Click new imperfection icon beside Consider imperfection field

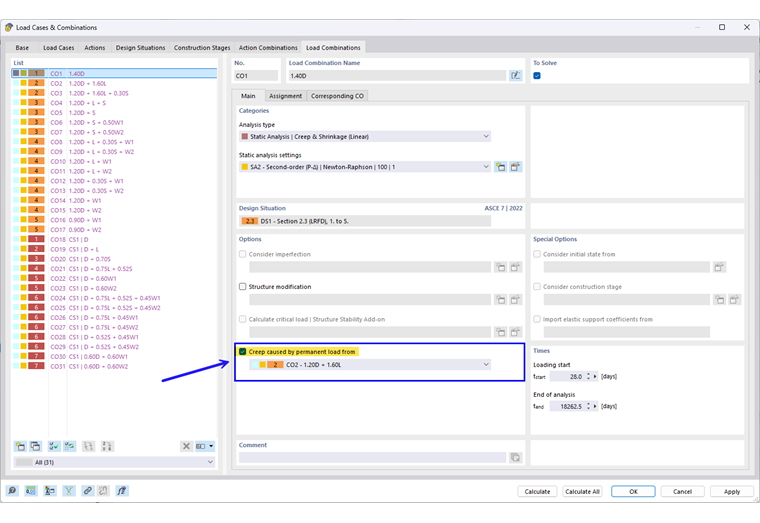501,267
